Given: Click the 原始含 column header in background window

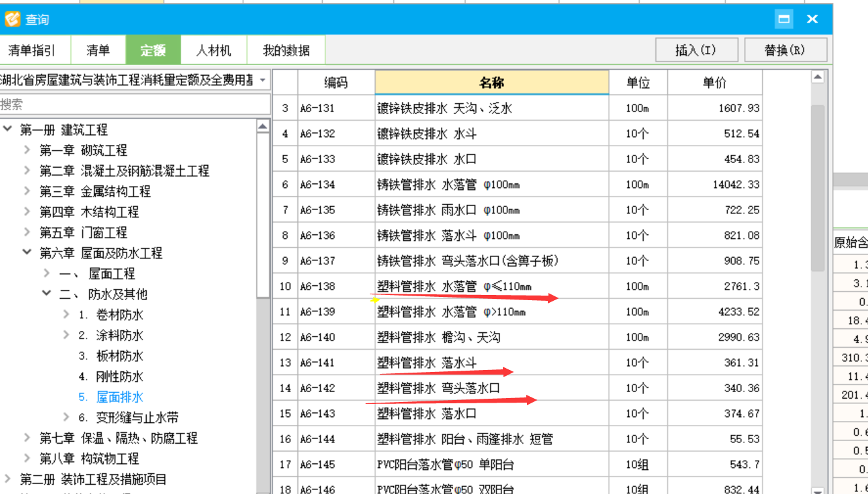Looking at the screenshot, I should (x=850, y=243).
